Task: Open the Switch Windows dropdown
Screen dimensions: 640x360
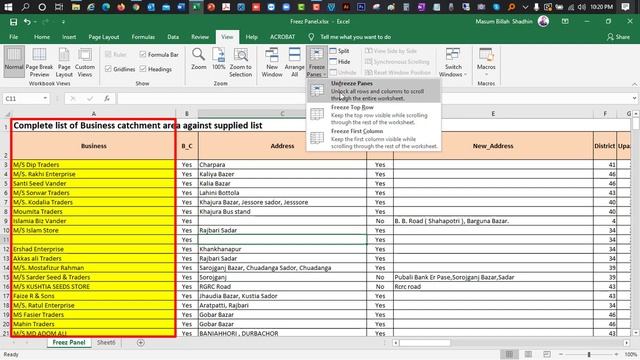Action: (x=453, y=62)
